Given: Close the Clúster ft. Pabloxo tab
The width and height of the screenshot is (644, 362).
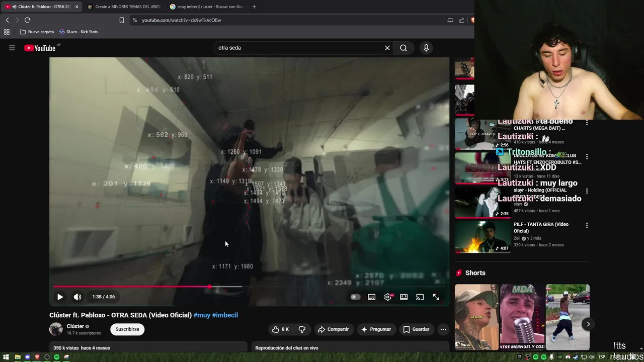Looking at the screenshot, I should coord(76,7).
